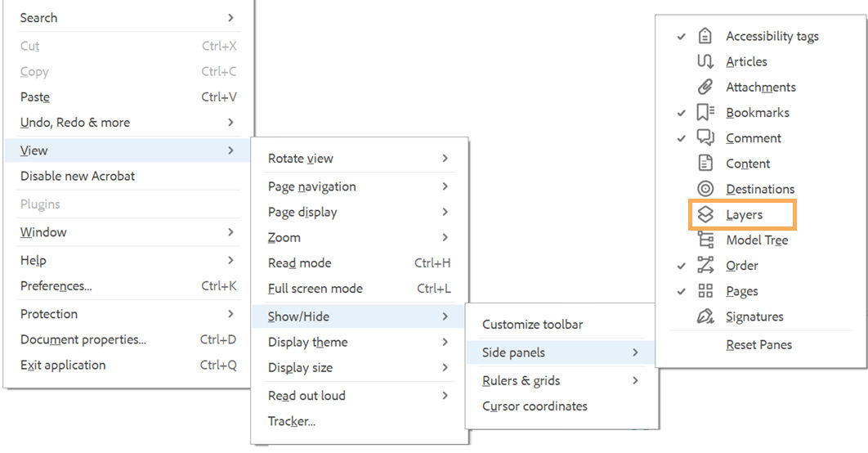Click the Accessibility tags icon
868x453 pixels.
(705, 36)
